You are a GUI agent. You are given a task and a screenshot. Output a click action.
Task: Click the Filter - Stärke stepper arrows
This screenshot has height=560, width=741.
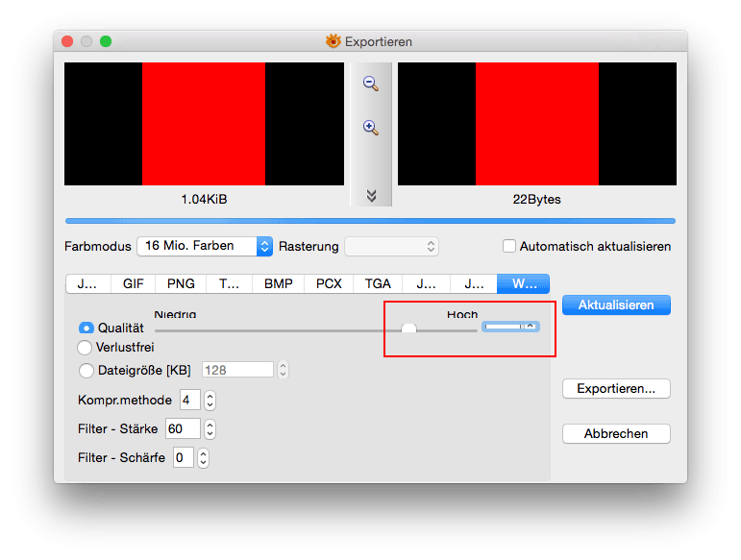coord(210,429)
